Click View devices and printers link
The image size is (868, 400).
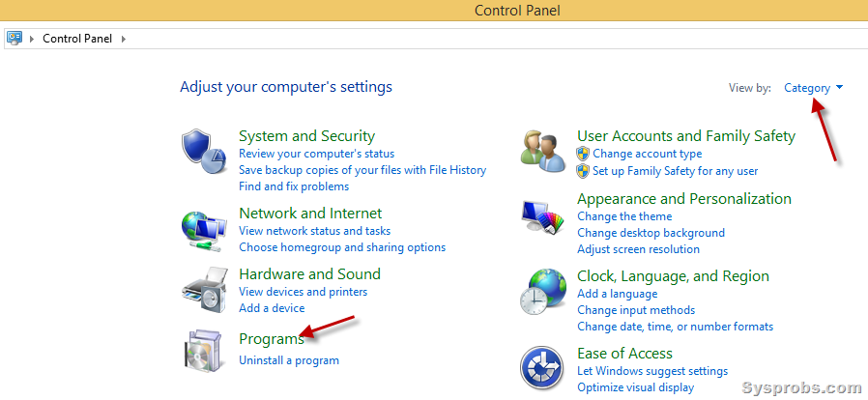pos(303,291)
